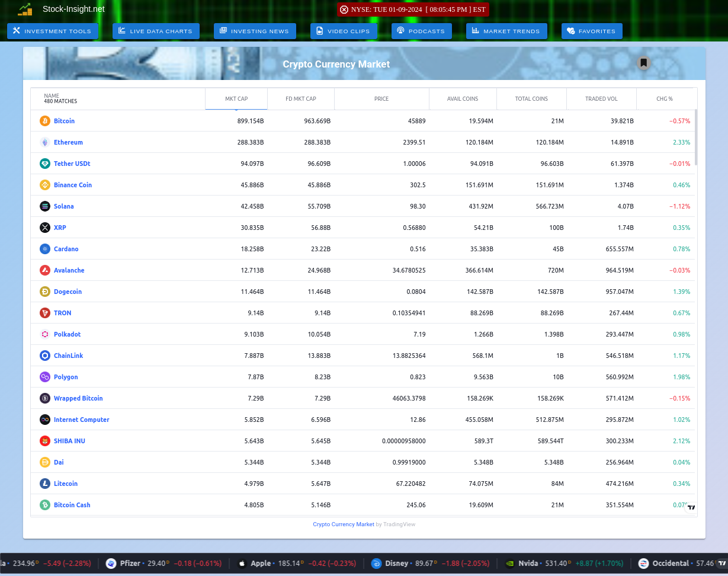Click the Disney logo in the ticker
Viewport: 728px width, 576px height.
point(376,563)
